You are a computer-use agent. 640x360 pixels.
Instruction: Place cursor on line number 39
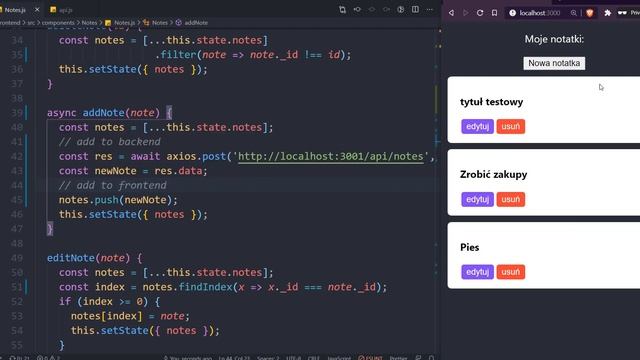[x=17, y=113]
